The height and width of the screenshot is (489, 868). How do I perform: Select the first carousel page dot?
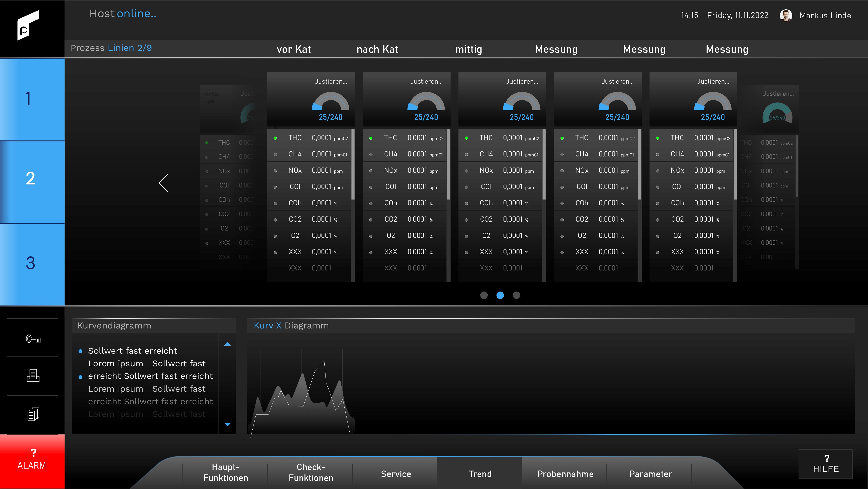click(x=484, y=295)
